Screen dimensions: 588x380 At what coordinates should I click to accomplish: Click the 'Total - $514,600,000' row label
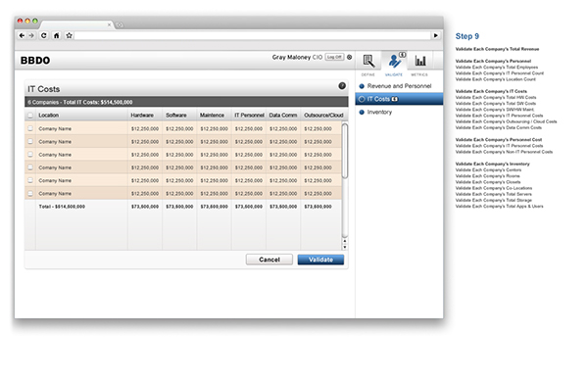[62, 207]
